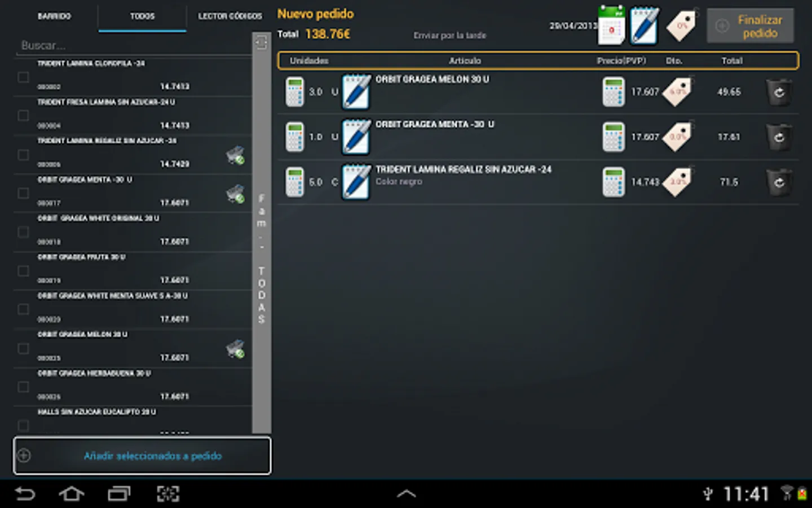
Task: Click the Buscar search field
Action: point(133,45)
